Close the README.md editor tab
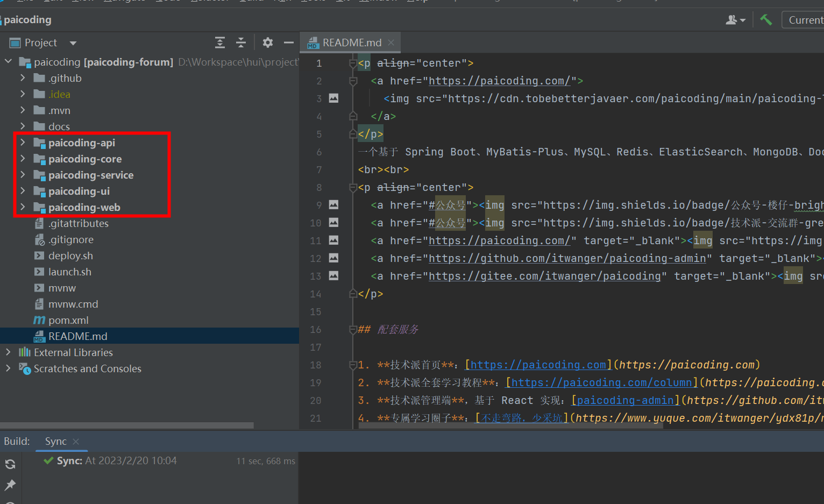 click(x=391, y=42)
